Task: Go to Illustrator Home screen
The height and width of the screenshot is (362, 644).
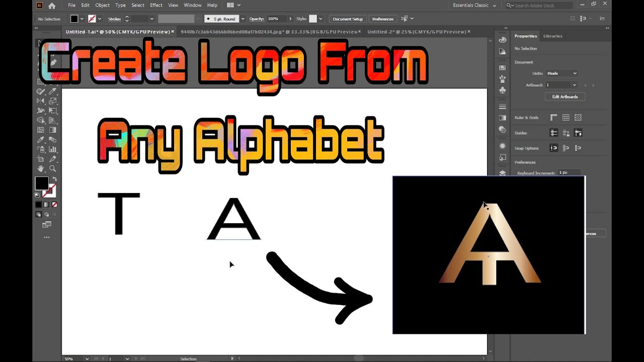Action: coord(52,6)
